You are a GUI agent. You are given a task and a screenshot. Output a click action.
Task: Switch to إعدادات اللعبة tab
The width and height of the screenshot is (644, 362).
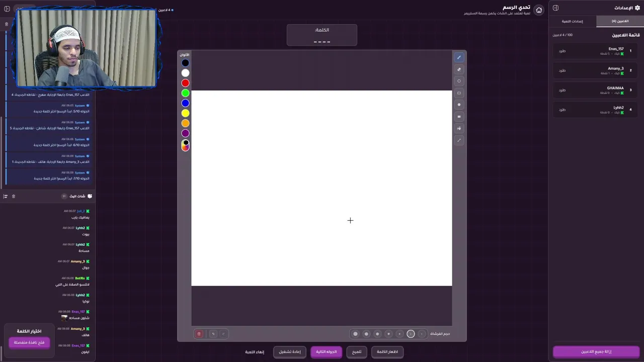573,21
